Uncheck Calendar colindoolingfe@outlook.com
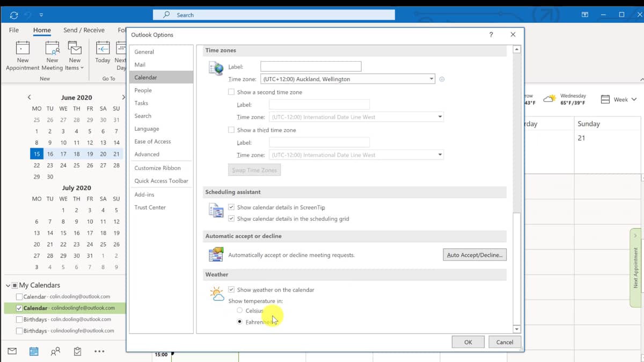Screen dimensions: 644x362 point(19,308)
